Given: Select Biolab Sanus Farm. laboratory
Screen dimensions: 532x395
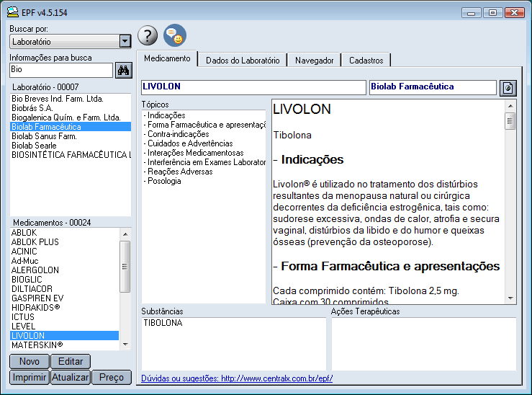Looking at the screenshot, I should tap(71, 136).
